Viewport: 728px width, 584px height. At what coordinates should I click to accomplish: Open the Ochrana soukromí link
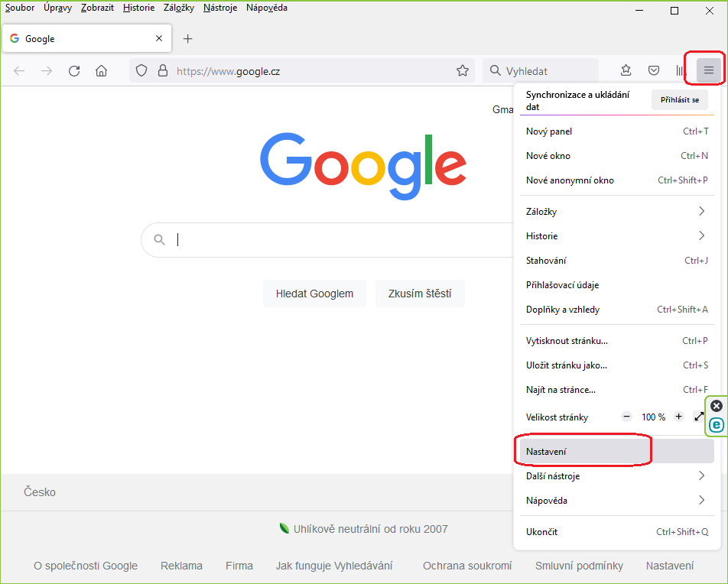[x=467, y=566]
